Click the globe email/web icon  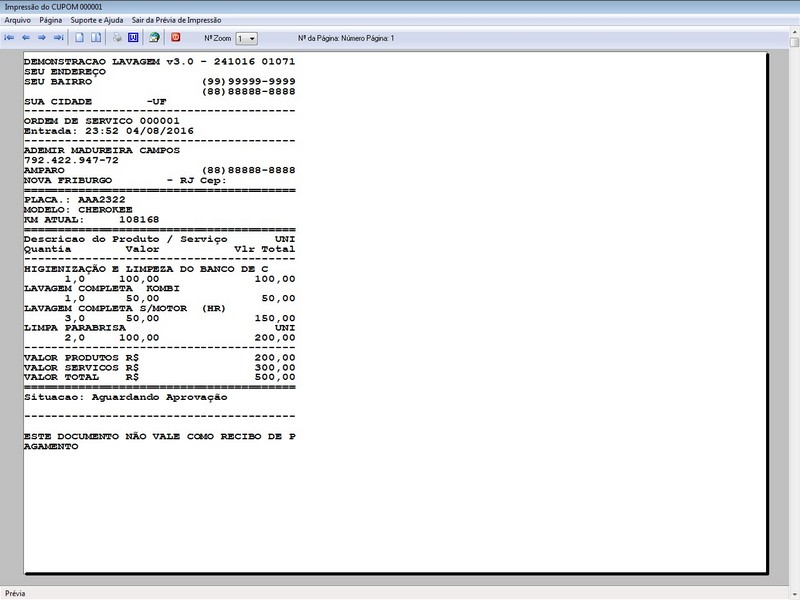[154, 38]
